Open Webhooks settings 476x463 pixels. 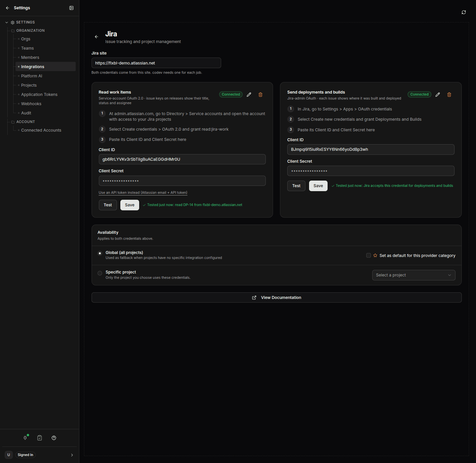pyautogui.click(x=31, y=104)
